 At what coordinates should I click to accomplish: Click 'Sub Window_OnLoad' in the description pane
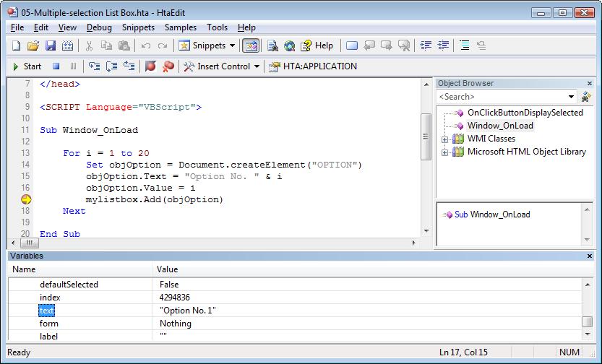(492, 214)
